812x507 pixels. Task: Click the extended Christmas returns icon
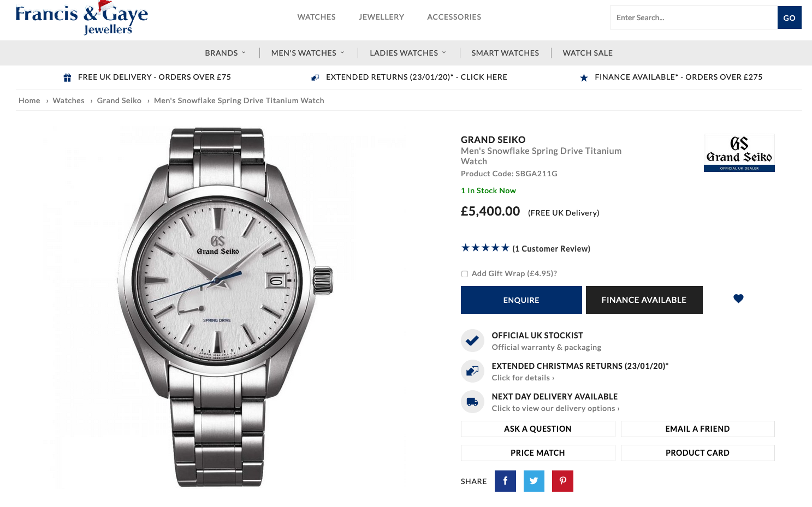472,371
